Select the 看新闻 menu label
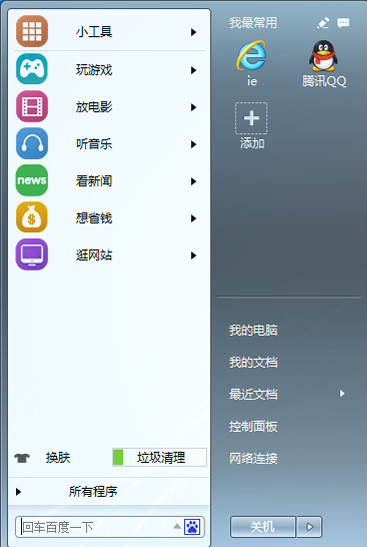This screenshot has width=367, height=547. point(94,181)
